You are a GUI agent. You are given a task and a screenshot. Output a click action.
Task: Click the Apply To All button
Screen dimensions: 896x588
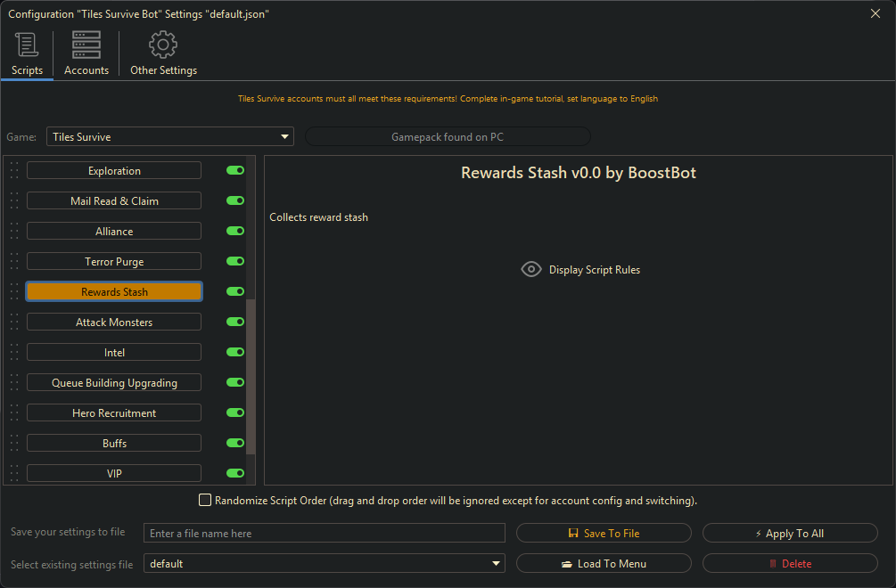coord(790,534)
